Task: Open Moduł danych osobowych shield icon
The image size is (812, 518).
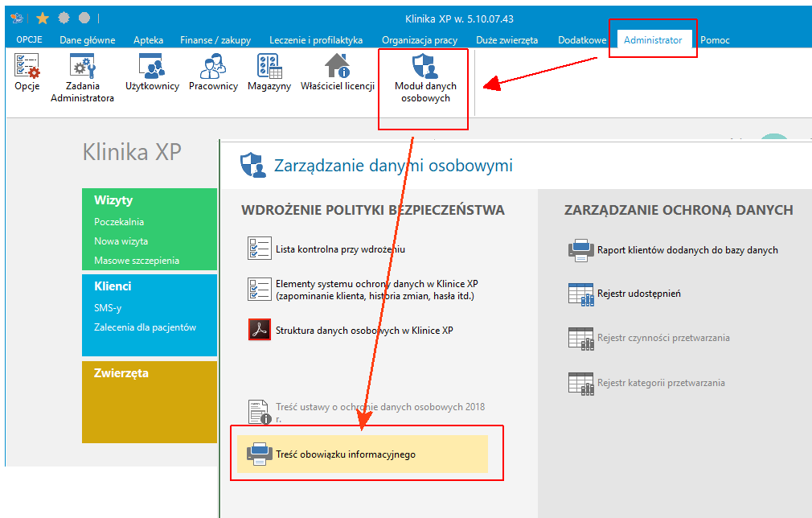Action: (x=425, y=66)
